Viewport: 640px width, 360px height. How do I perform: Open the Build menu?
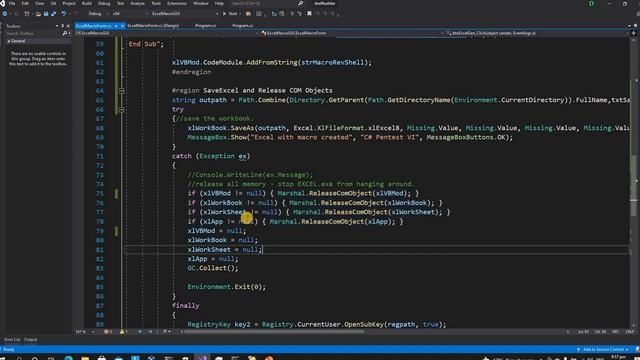[87, 3]
